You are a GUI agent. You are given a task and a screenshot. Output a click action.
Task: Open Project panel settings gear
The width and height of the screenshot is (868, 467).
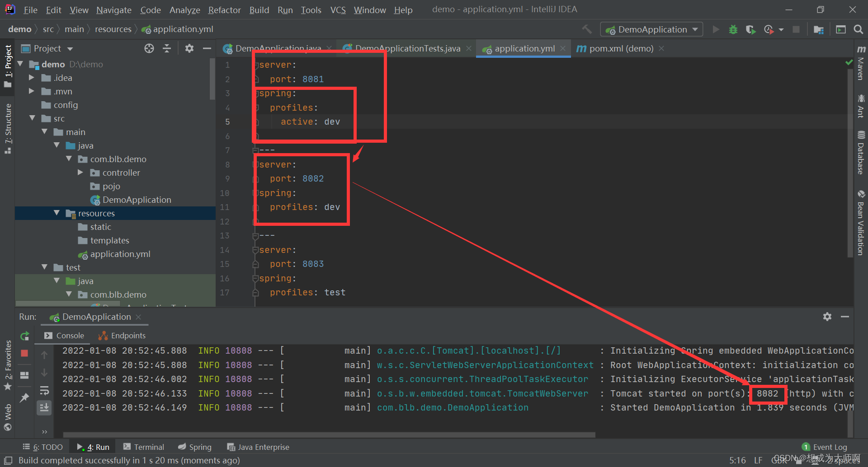coord(189,48)
